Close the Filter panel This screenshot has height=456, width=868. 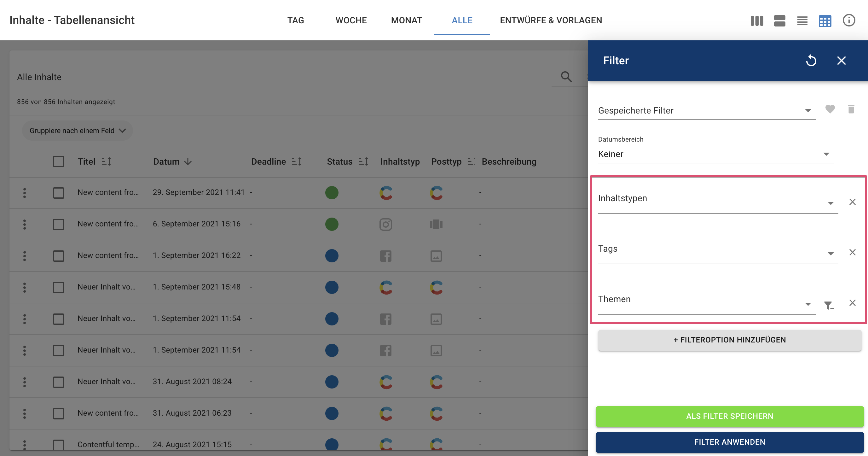pos(842,61)
